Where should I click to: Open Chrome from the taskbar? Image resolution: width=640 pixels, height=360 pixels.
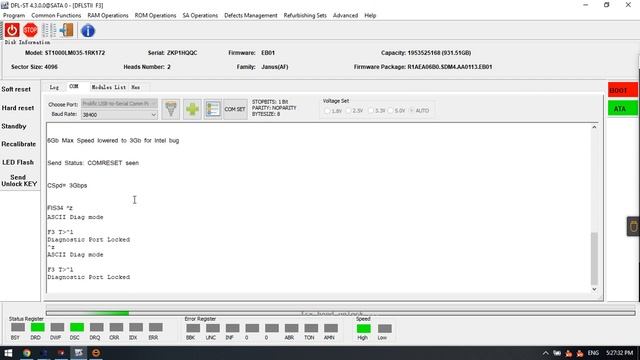[x=27, y=353]
